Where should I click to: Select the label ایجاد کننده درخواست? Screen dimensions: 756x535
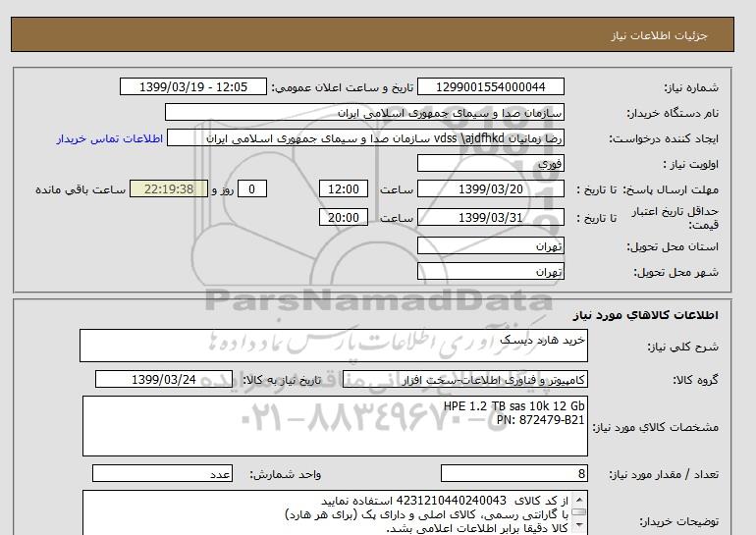coord(664,138)
